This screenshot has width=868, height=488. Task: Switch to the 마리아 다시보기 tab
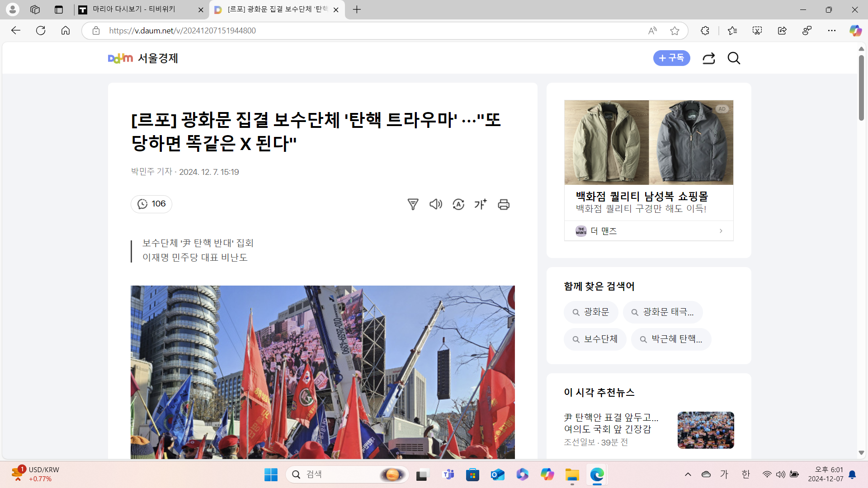(134, 9)
